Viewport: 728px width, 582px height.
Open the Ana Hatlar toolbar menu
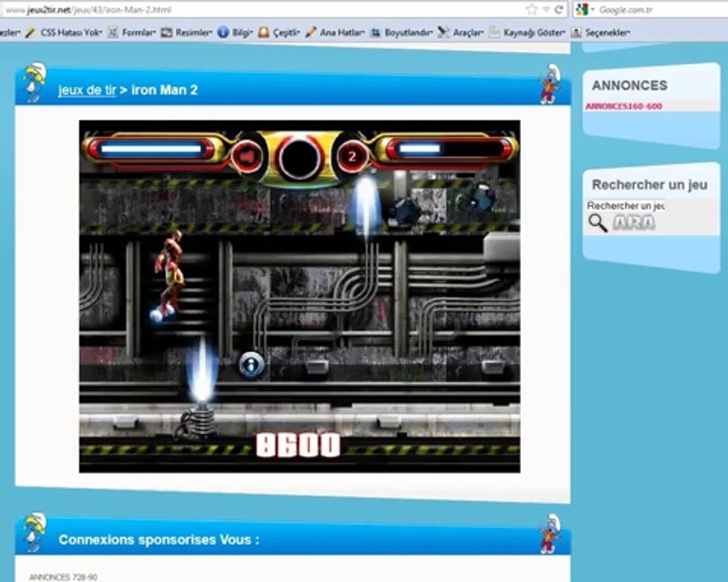[335, 32]
